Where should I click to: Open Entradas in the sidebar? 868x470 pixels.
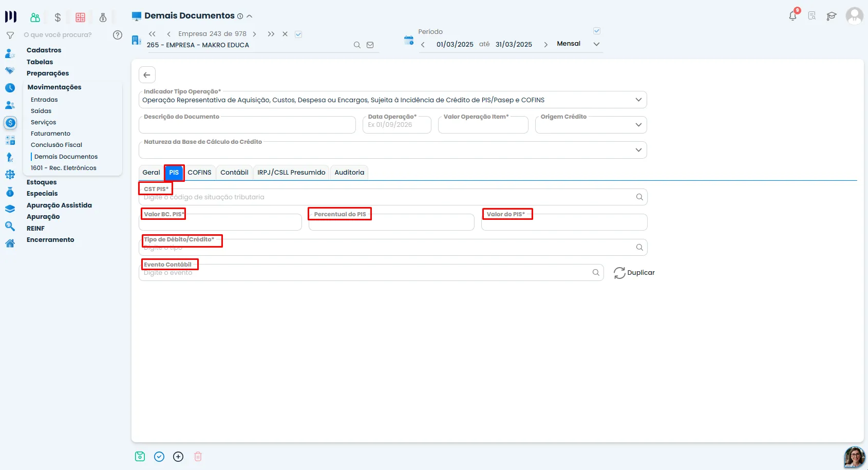pyautogui.click(x=44, y=100)
